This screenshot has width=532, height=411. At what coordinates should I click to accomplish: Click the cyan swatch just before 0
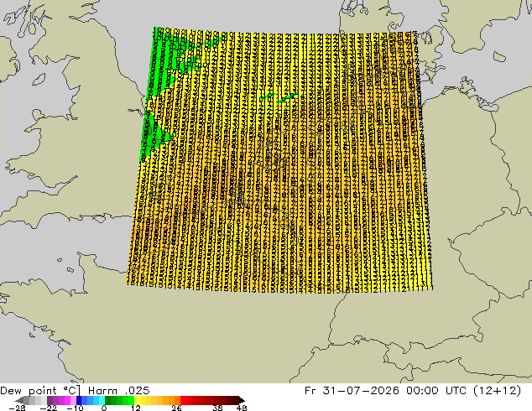pos(102,400)
